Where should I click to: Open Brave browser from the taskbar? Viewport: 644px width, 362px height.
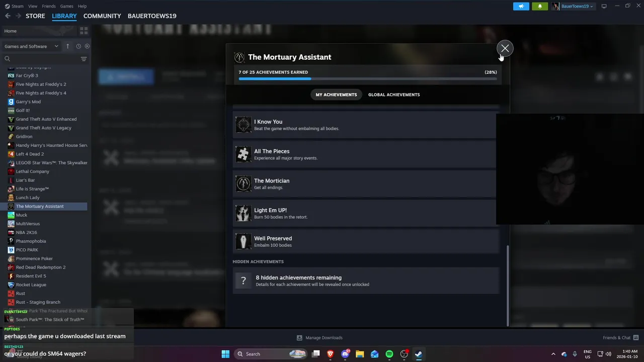[x=331, y=354]
